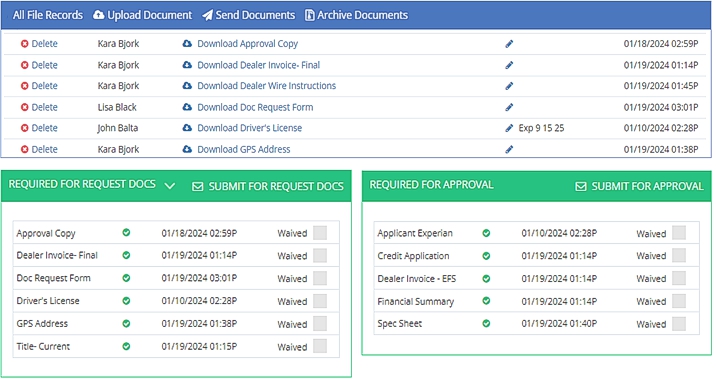Click Required for Approval panel heading
The image size is (716, 379).
(432, 185)
